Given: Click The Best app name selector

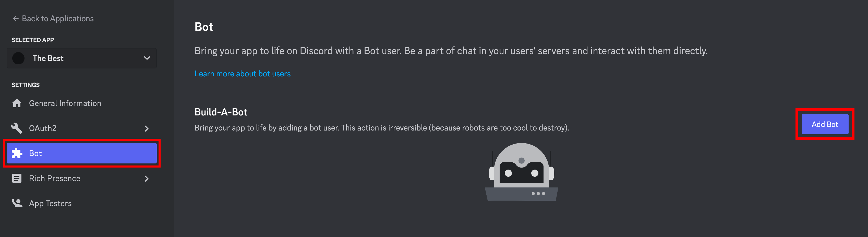Looking at the screenshot, I should point(81,58).
